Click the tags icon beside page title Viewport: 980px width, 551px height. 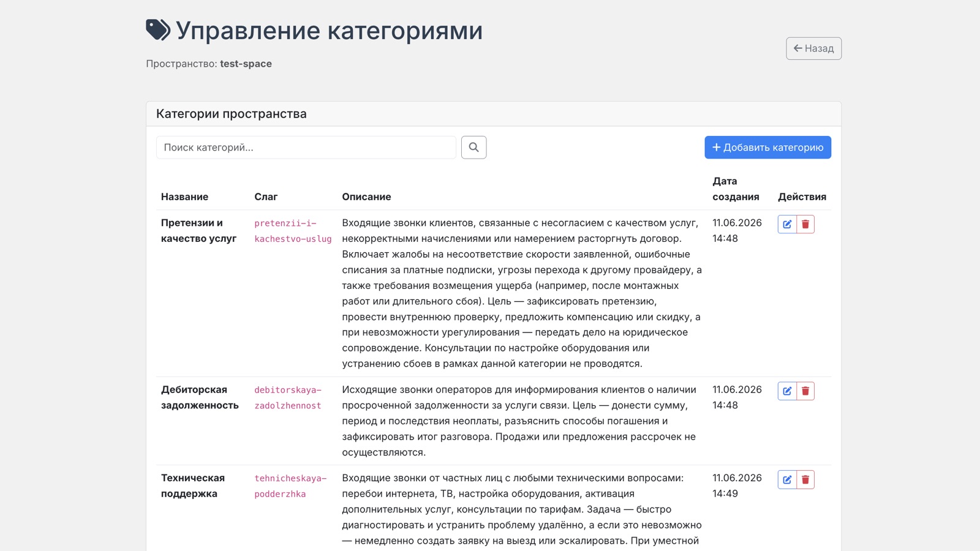[x=158, y=30]
